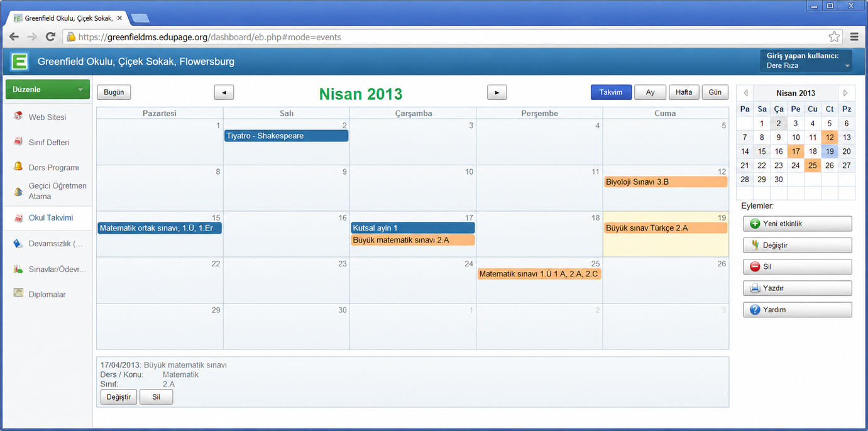Open Sınavlar/Ödevler sidebar icon
The height and width of the screenshot is (431, 868).
point(18,269)
